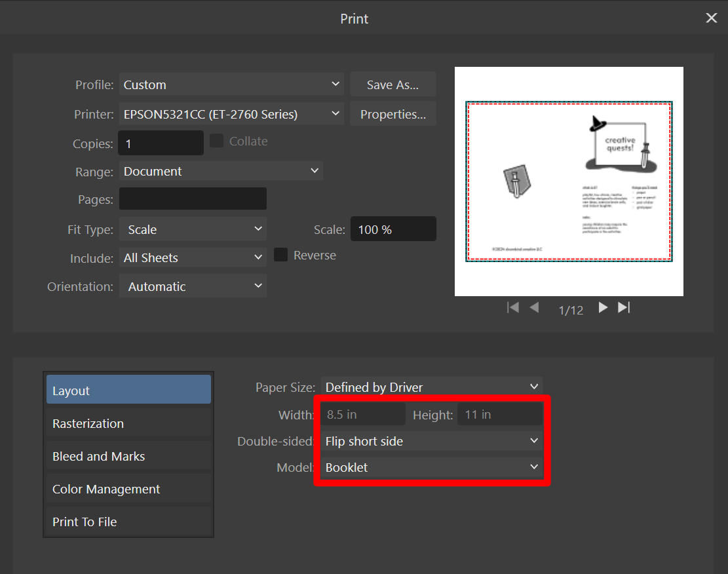Viewport: 728px width, 574px height.
Task: Enable the Collate checkbox
Action: pyautogui.click(x=216, y=140)
